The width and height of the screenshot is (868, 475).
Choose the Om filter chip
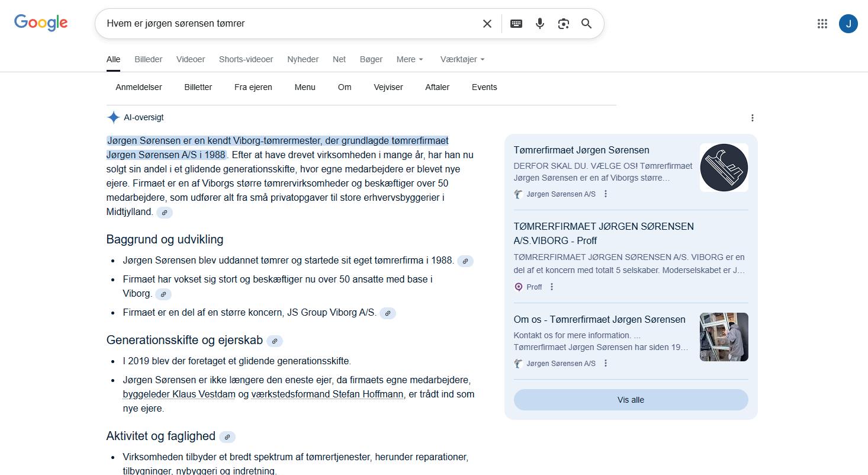(345, 87)
